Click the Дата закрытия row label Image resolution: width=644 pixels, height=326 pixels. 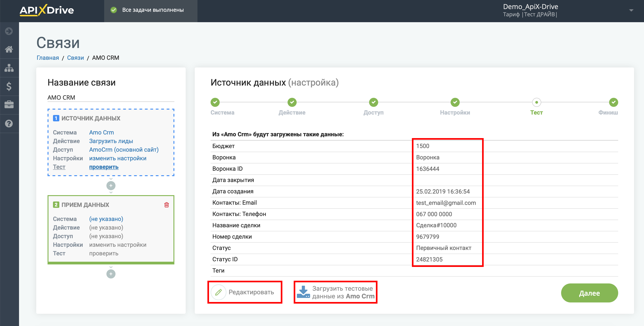click(233, 180)
